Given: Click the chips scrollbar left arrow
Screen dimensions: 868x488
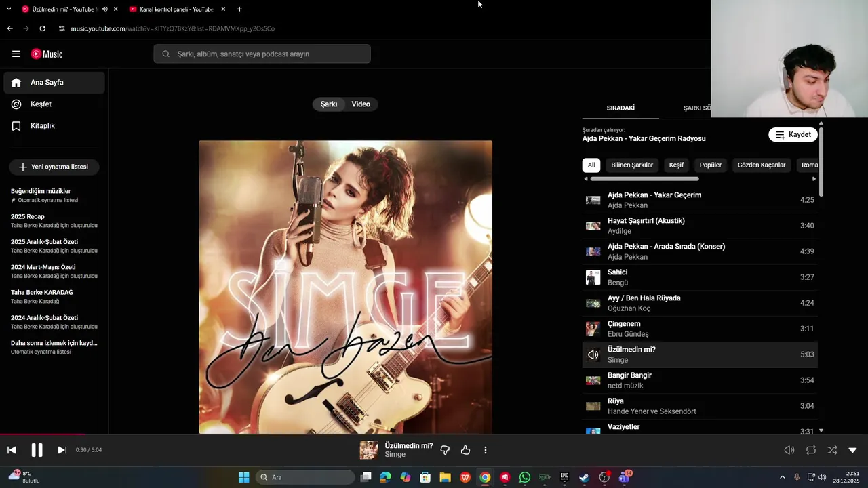Looking at the screenshot, I should (x=585, y=179).
